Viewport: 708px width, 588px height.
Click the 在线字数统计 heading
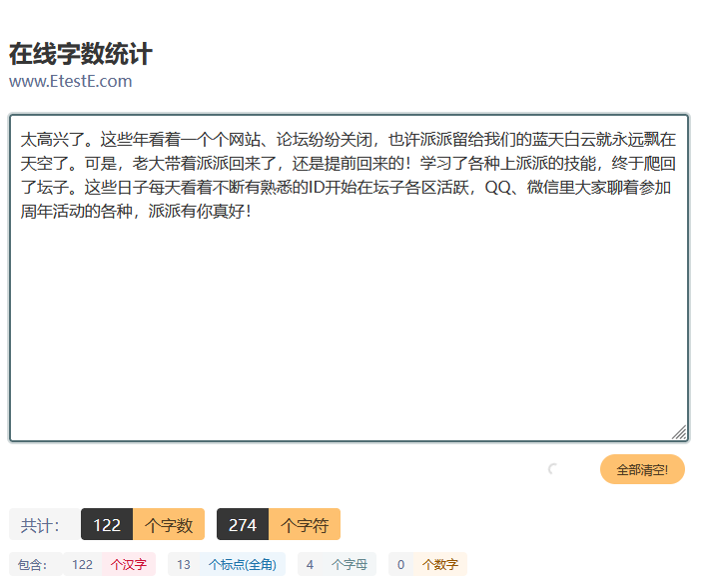point(80,54)
